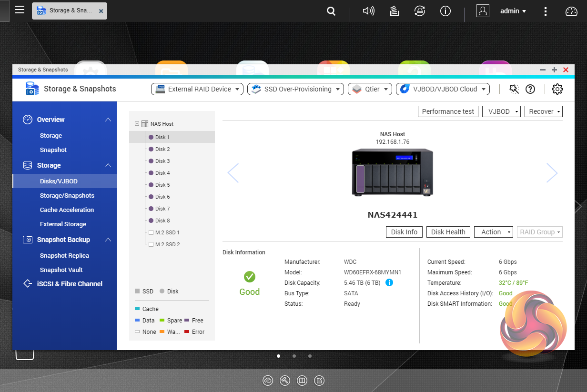The height and width of the screenshot is (392, 587).
Task: Open the main hamburger menu
Action: [x=20, y=10]
